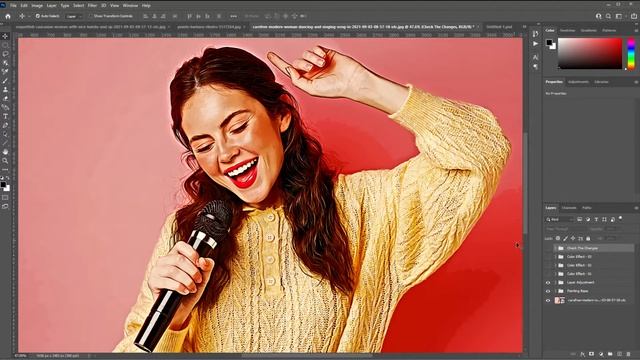Open the workspace switcher at top right
This screenshot has height=360, width=640.
tap(619, 16)
